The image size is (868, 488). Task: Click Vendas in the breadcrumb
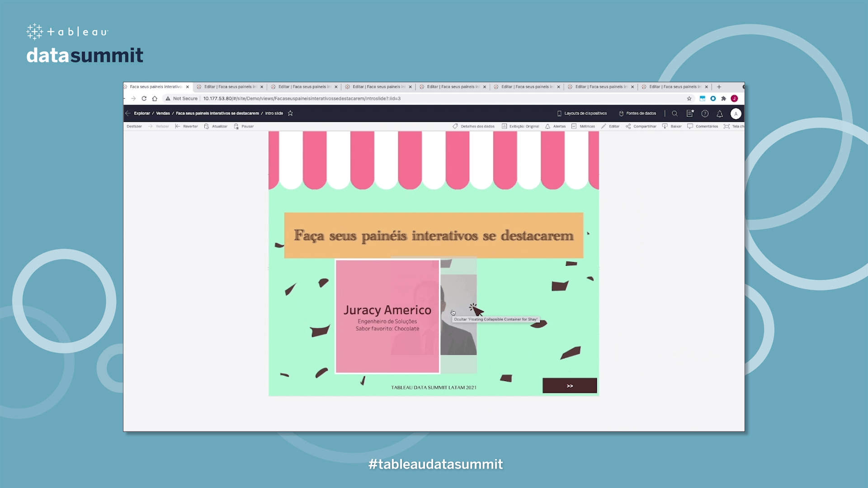click(163, 113)
